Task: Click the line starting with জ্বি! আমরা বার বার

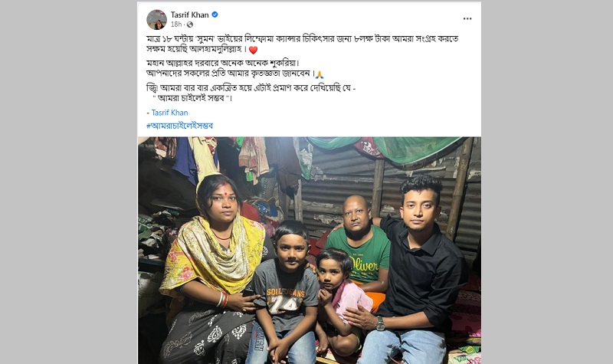Action: click(x=251, y=88)
